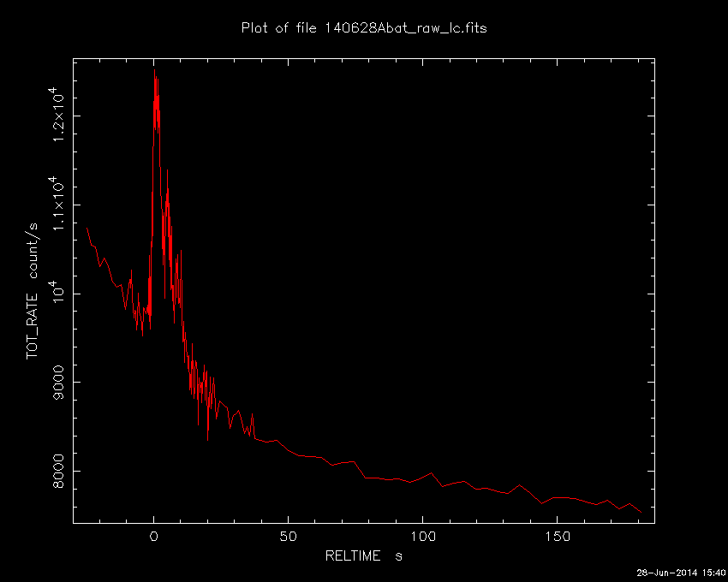The height and width of the screenshot is (582, 728).
Task: Select the 'TOT_RATE count/s' y-axis label
Action: [33, 291]
